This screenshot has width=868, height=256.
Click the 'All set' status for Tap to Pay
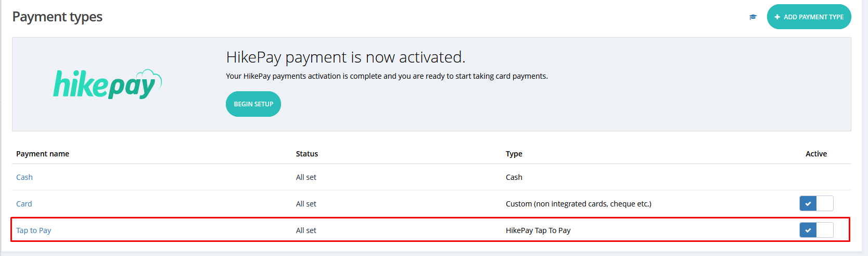(306, 230)
